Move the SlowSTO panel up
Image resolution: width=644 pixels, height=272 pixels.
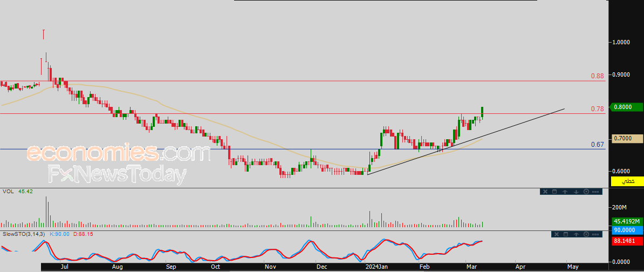tap(576, 234)
